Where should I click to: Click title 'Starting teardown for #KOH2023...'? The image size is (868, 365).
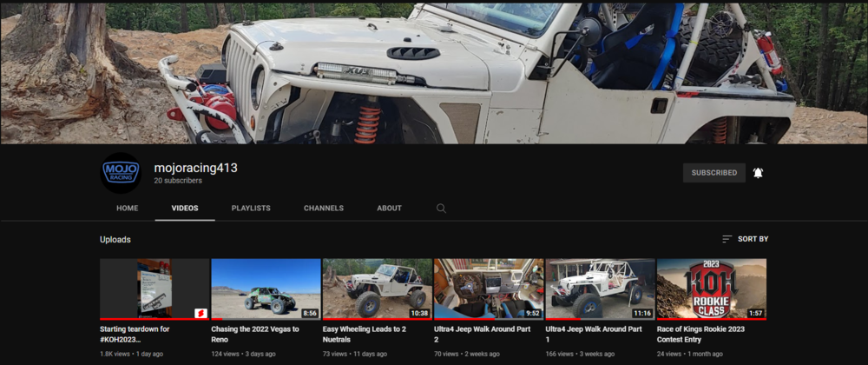135,334
